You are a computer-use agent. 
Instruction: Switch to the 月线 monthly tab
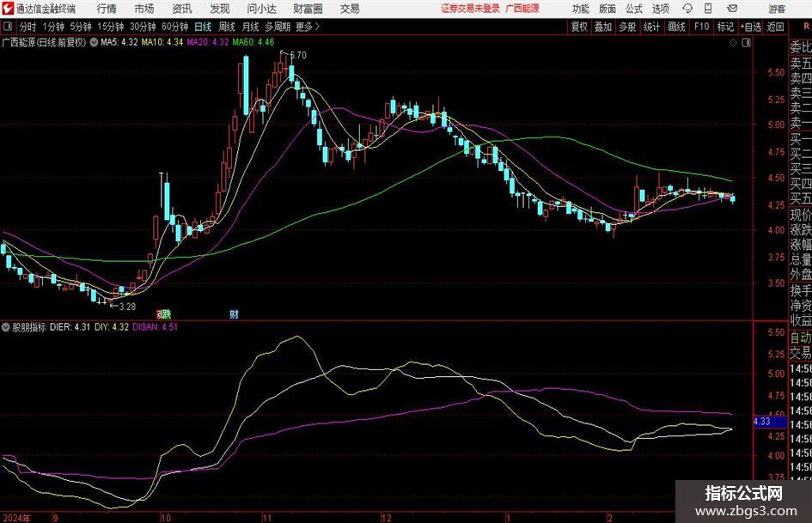coord(251,27)
